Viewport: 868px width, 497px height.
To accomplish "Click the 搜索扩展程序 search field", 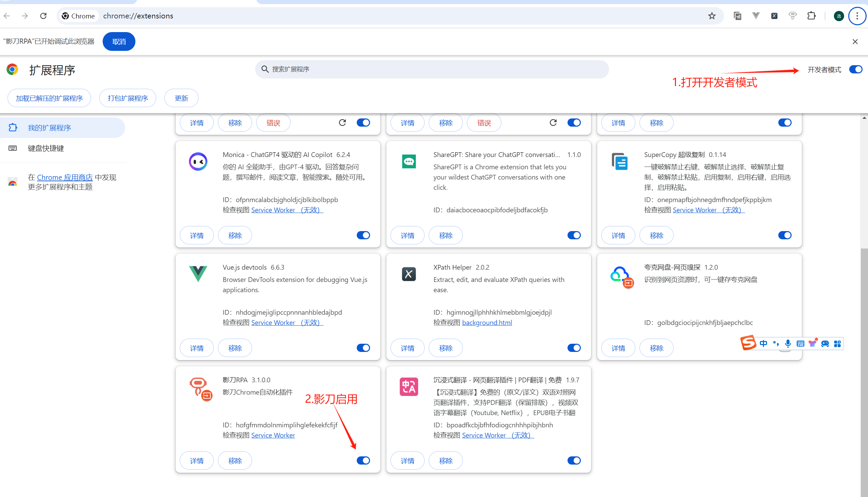I will tap(432, 69).
